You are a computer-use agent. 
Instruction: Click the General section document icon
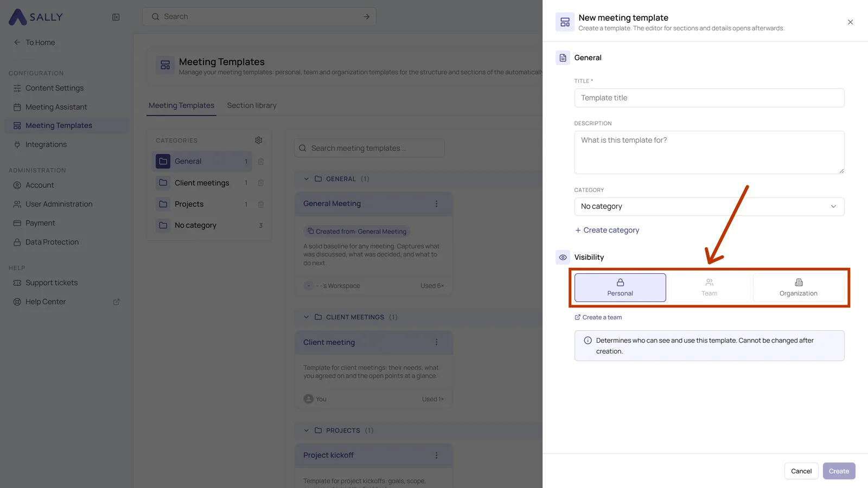tap(563, 58)
